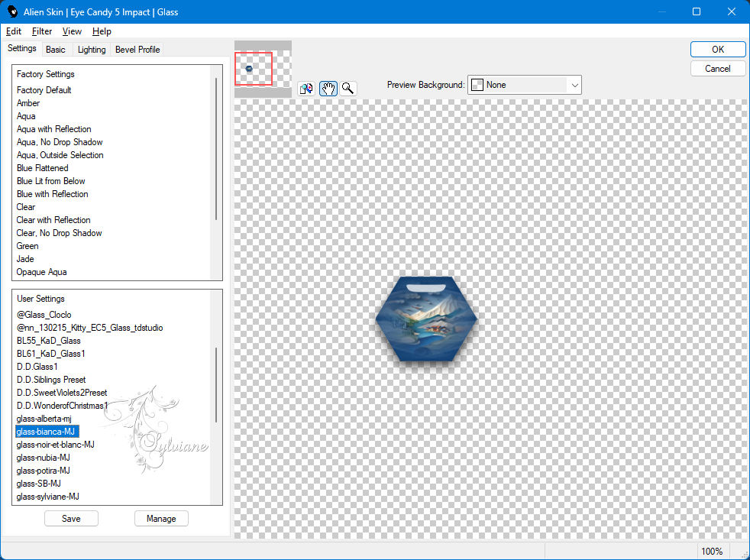
Task: Select the Amber preset
Action: tap(28, 103)
